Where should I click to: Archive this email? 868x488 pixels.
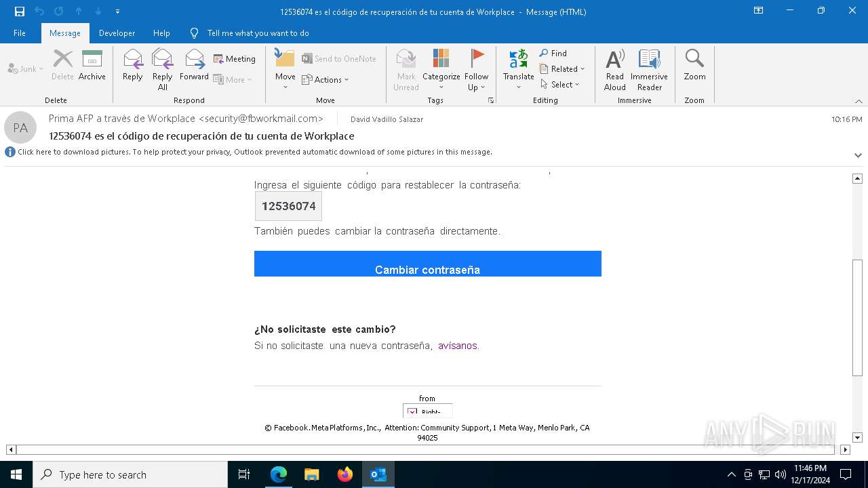pyautogui.click(x=92, y=65)
